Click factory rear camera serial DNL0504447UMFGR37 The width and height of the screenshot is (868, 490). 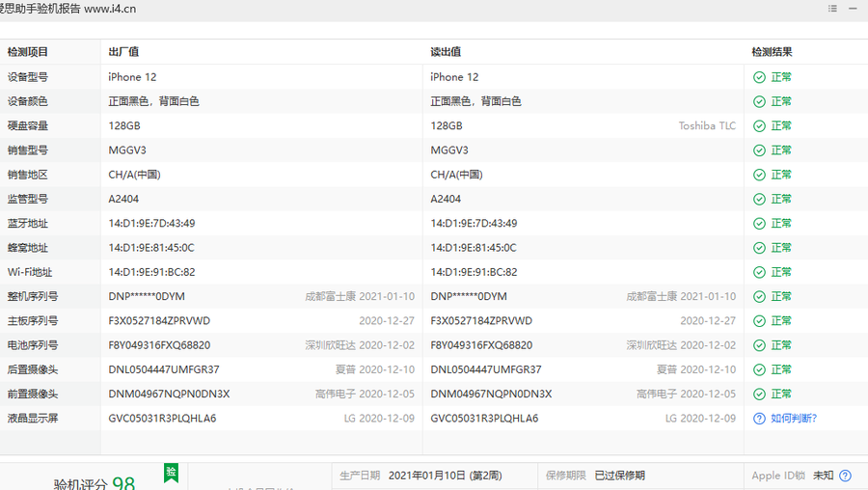[x=164, y=369]
